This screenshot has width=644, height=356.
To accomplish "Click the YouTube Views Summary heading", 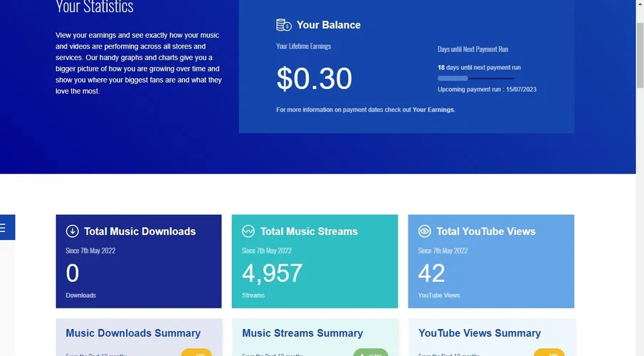I will 480,333.
